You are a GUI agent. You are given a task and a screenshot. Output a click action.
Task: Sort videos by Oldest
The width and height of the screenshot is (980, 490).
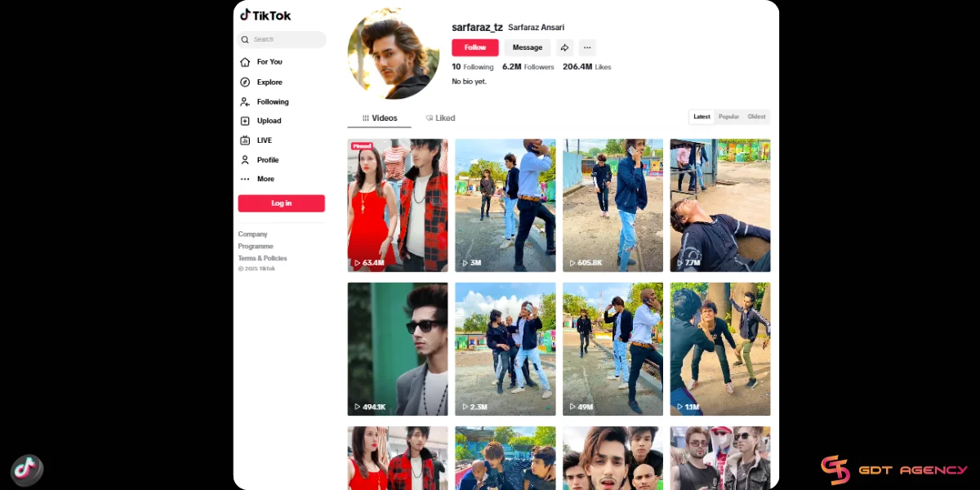click(x=757, y=117)
